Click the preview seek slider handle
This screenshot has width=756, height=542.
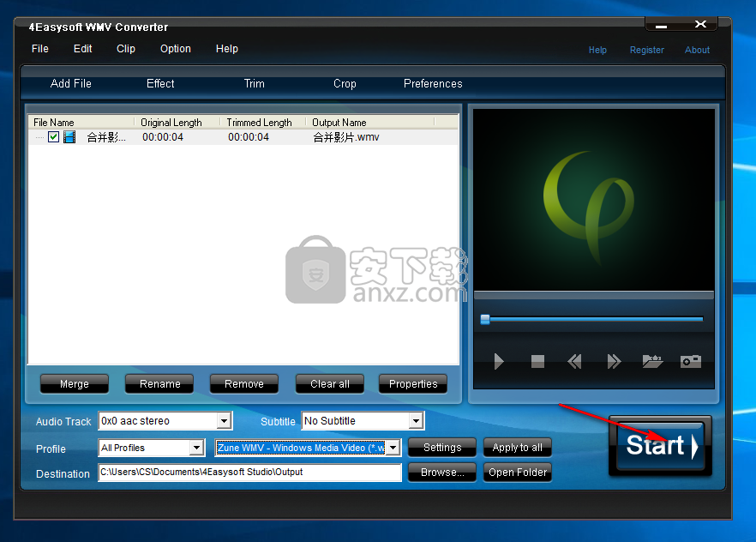(x=485, y=319)
